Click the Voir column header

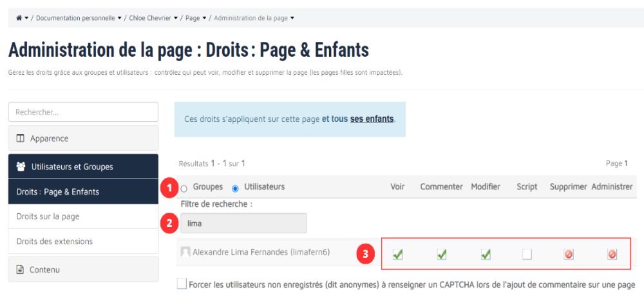click(x=397, y=187)
